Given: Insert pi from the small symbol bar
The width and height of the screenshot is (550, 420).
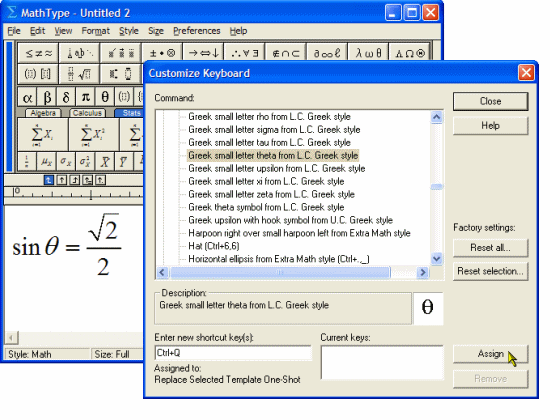Looking at the screenshot, I should point(86,97).
